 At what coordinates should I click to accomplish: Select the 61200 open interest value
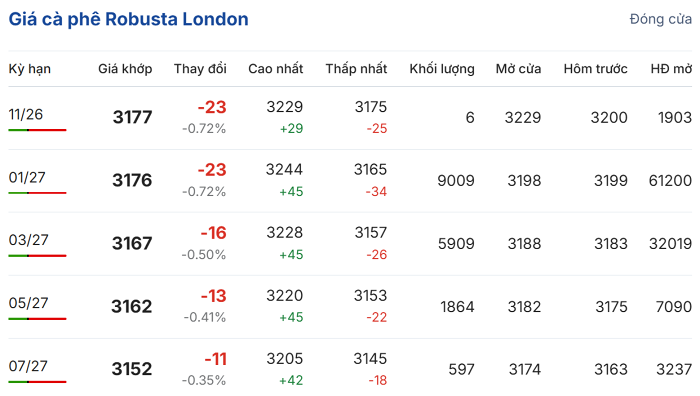click(670, 180)
